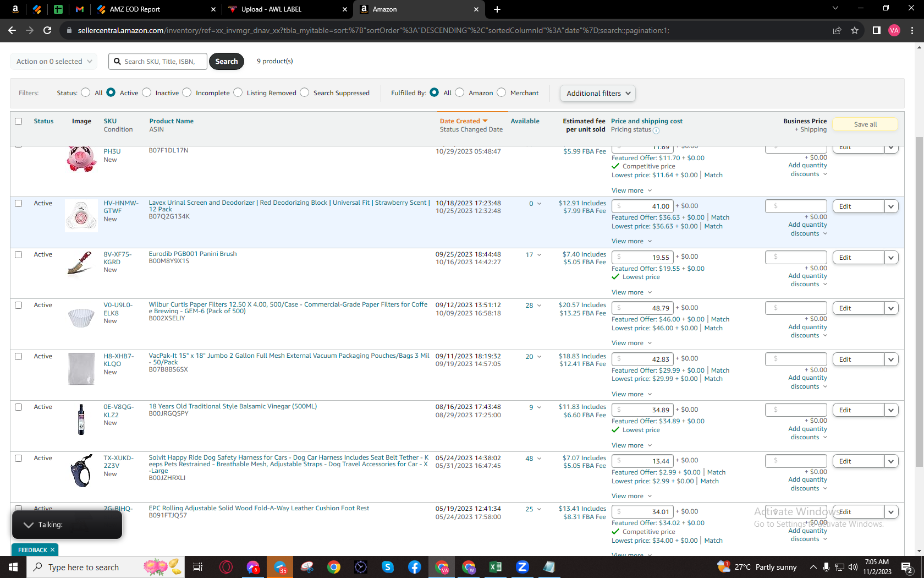924x578 pixels.
Task: Open the pinned Amazon tab
Action: coord(15,9)
